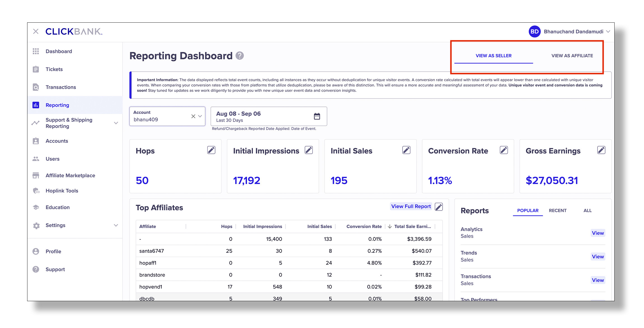
Task: Click the Reporting Dashboard help question icon
Action: [x=239, y=56]
